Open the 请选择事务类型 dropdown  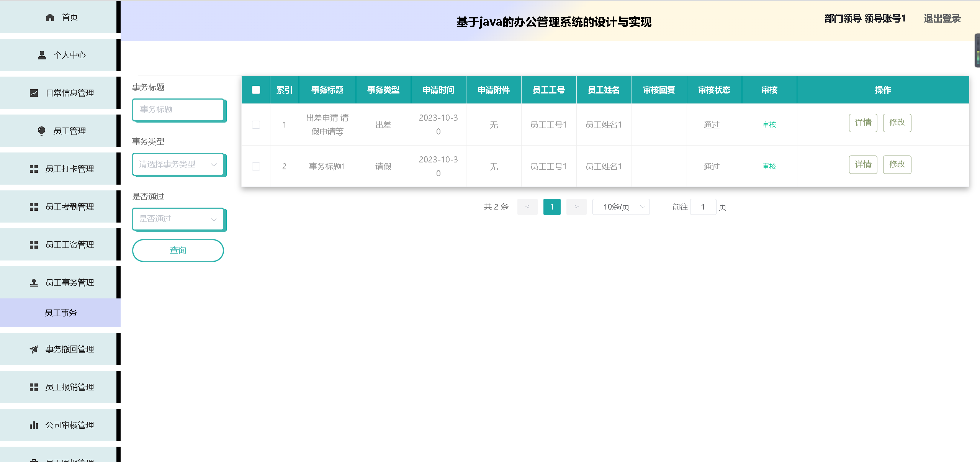pos(178,164)
